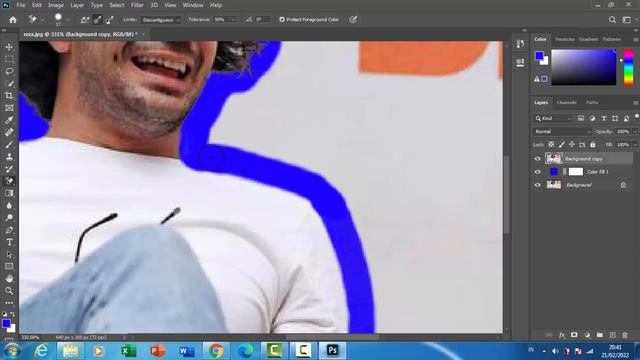Toggle lock image pixels brush icon
This screenshot has width=640, height=360.
click(x=562, y=144)
